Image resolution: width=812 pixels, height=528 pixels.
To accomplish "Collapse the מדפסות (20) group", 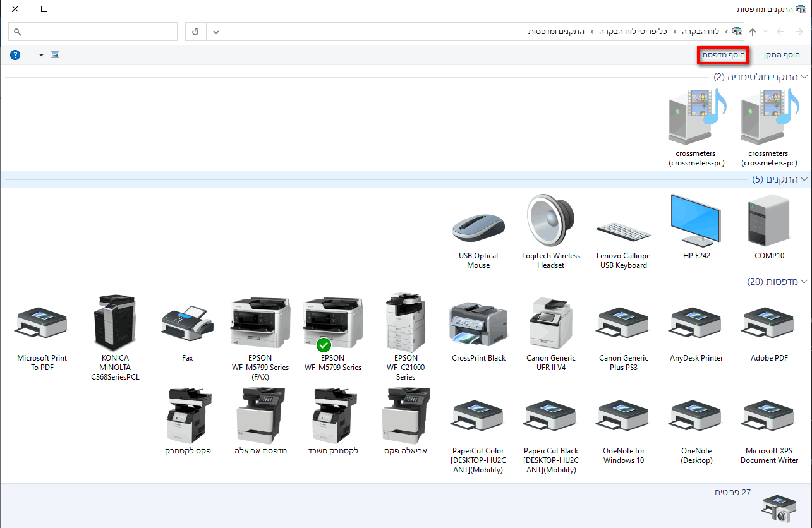I will click(803, 282).
